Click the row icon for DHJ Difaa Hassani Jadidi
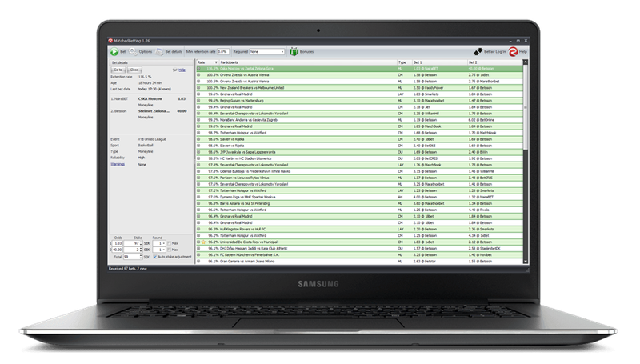 [198, 249]
